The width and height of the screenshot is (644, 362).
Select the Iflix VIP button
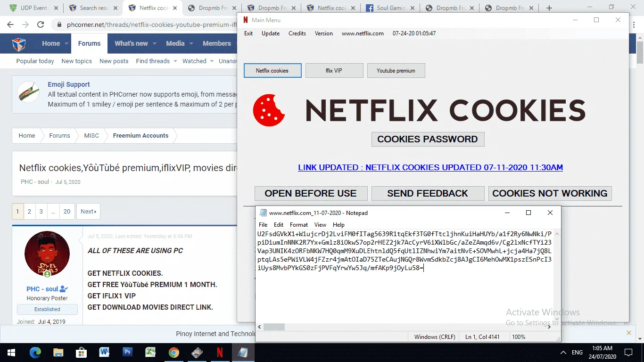(334, 71)
